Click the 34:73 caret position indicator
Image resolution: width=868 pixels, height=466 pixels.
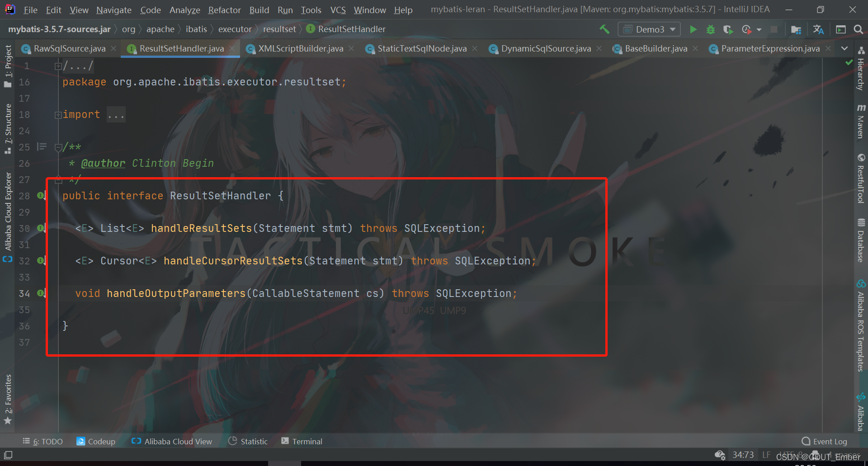point(743,455)
